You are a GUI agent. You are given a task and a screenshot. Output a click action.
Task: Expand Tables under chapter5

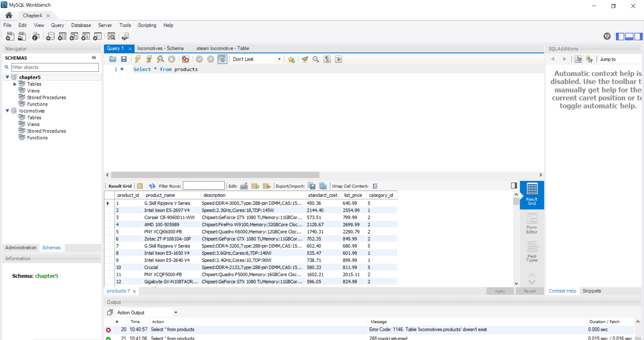[15, 84]
